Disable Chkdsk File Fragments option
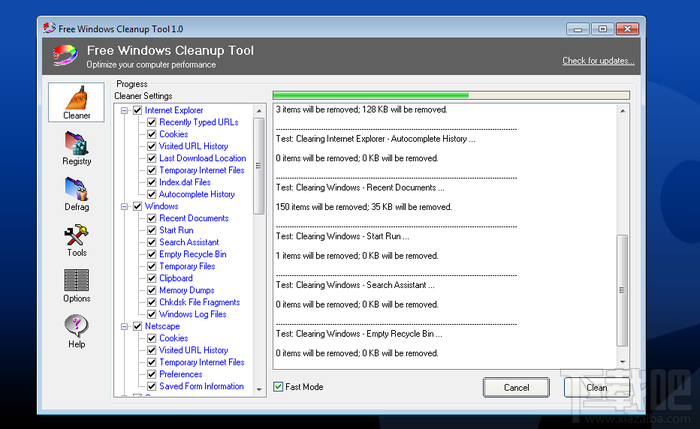This screenshot has width=700, height=429. pyautogui.click(x=152, y=303)
